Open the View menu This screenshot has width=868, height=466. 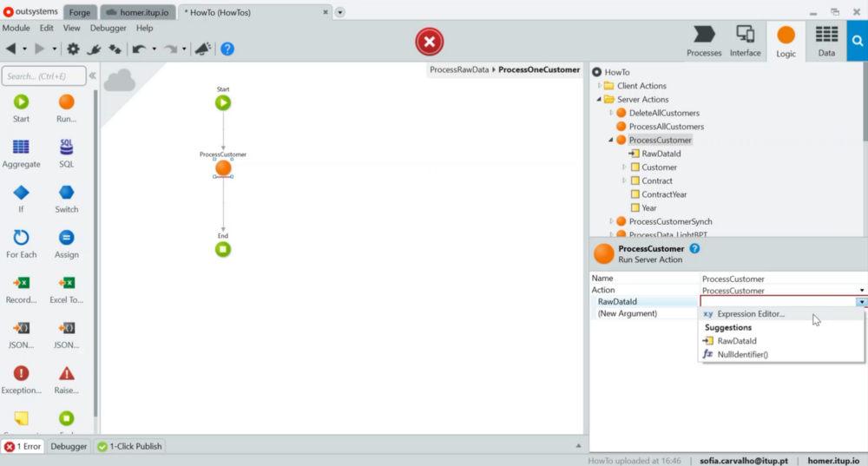tap(71, 28)
